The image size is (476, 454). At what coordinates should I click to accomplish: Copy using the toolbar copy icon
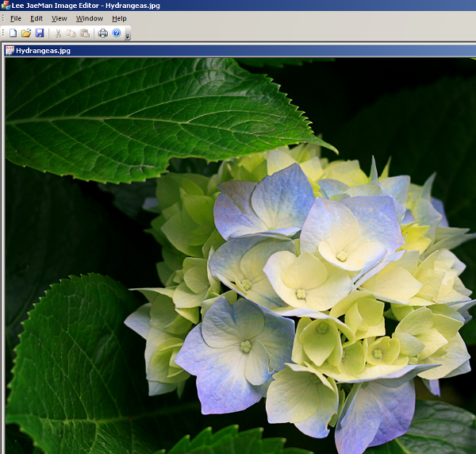click(71, 33)
